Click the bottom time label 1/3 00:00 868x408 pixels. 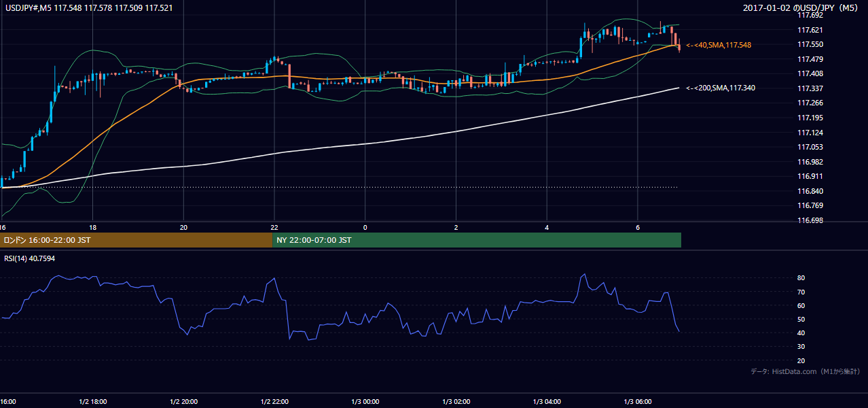point(365,402)
